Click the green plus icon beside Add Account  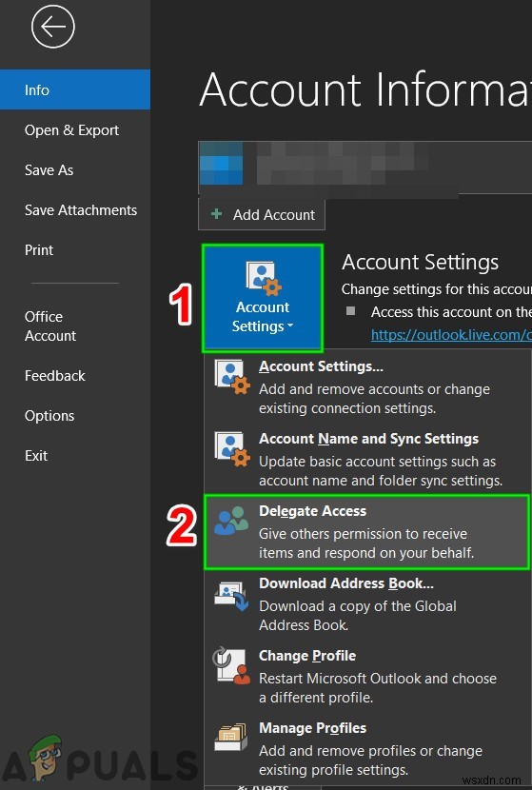click(217, 214)
